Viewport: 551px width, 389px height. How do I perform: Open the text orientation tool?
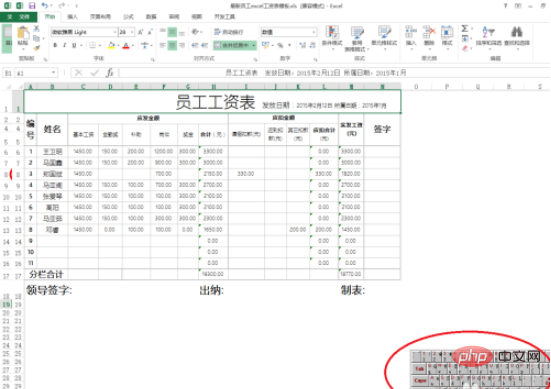click(195, 32)
